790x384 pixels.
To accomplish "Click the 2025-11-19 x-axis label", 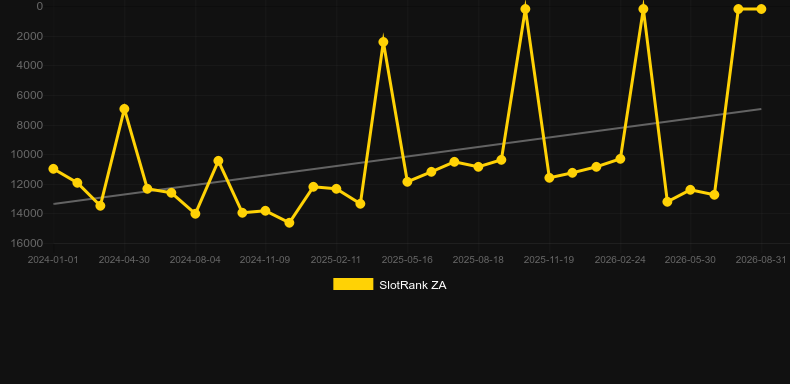I will click(x=549, y=260).
